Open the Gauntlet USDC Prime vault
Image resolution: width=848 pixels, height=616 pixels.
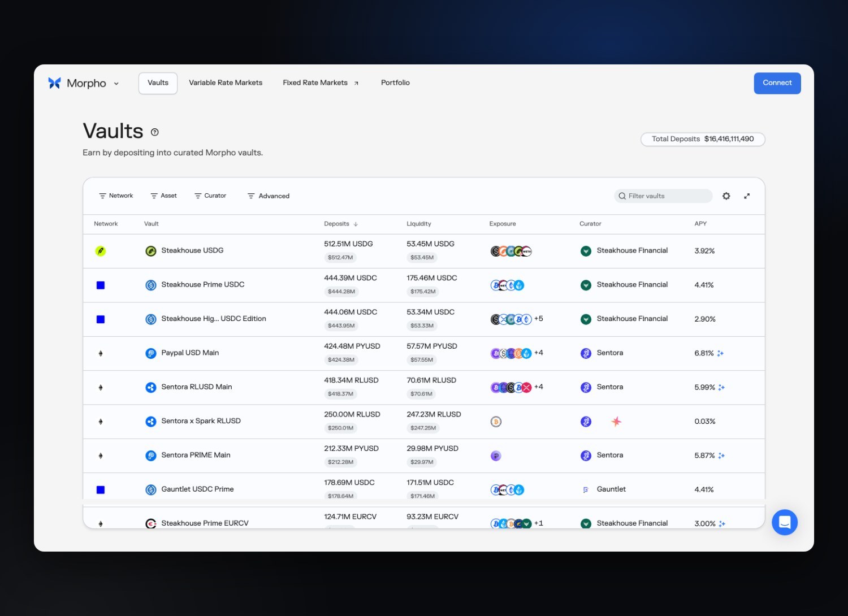pyautogui.click(x=197, y=489)
